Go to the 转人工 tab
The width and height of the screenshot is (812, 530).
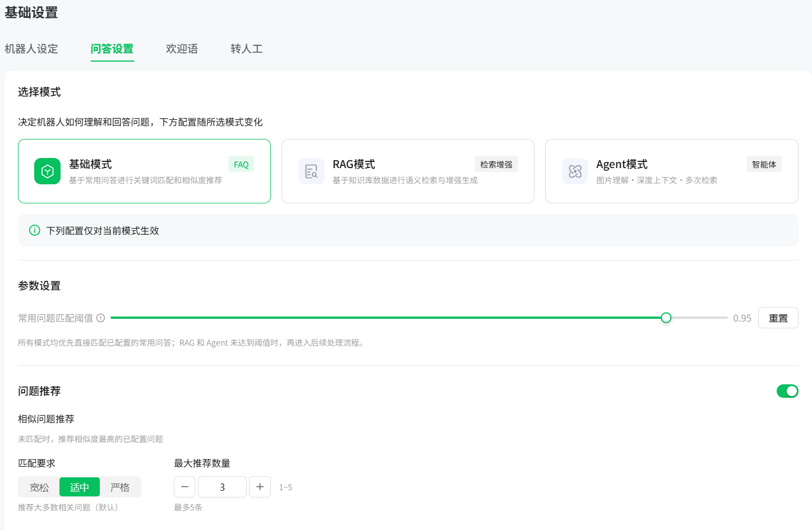pos(246,49)
